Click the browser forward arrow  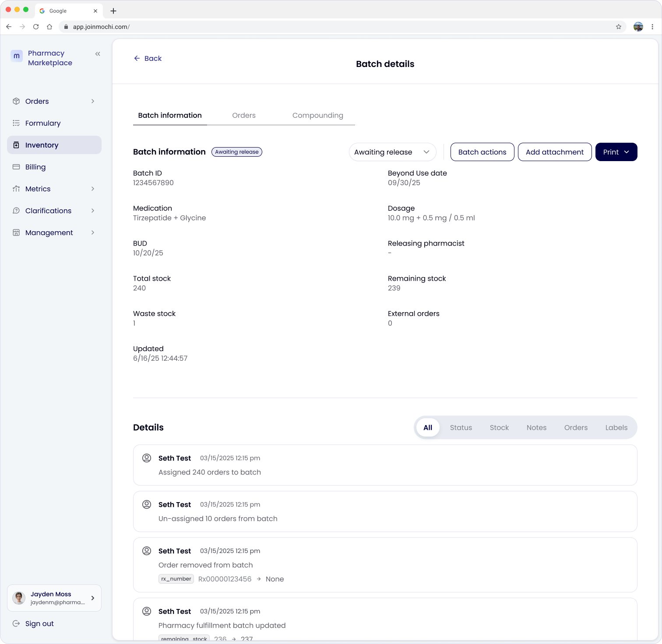[22, 27]
